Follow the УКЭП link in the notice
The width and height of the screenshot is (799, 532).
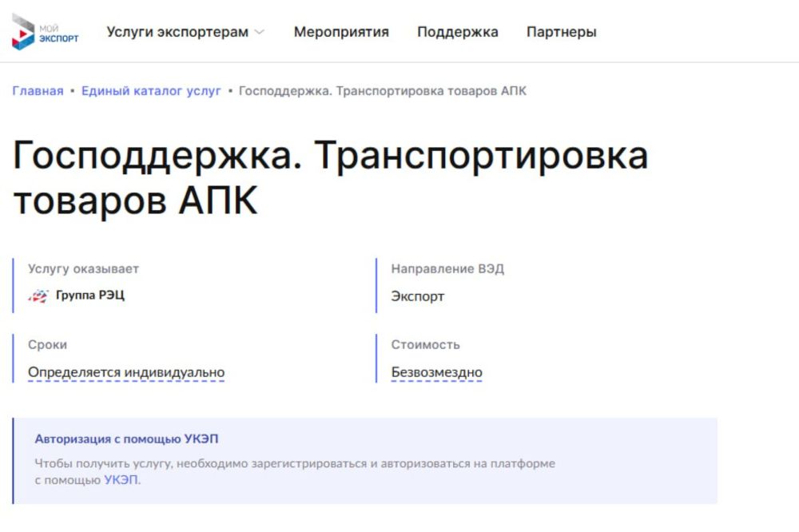(121, 480)
